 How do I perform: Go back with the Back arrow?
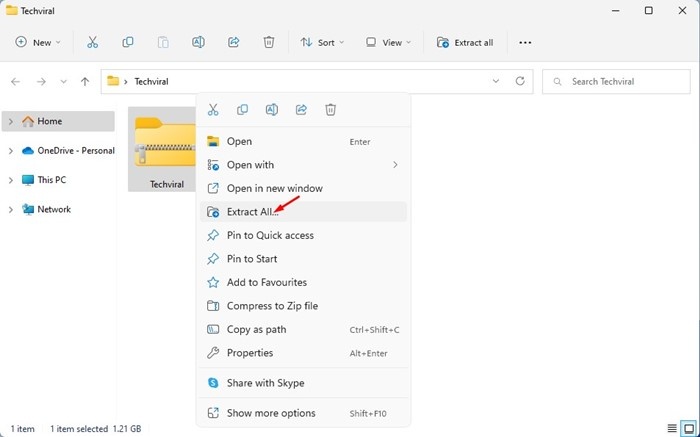point(16,82)
